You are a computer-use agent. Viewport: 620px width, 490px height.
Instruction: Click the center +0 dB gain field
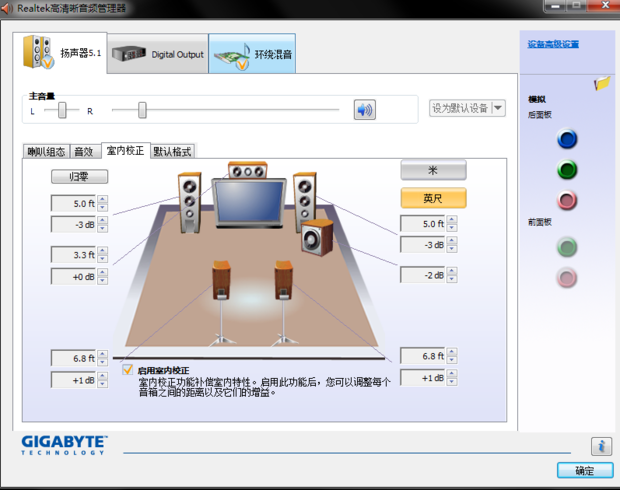(x=74, y=276)
